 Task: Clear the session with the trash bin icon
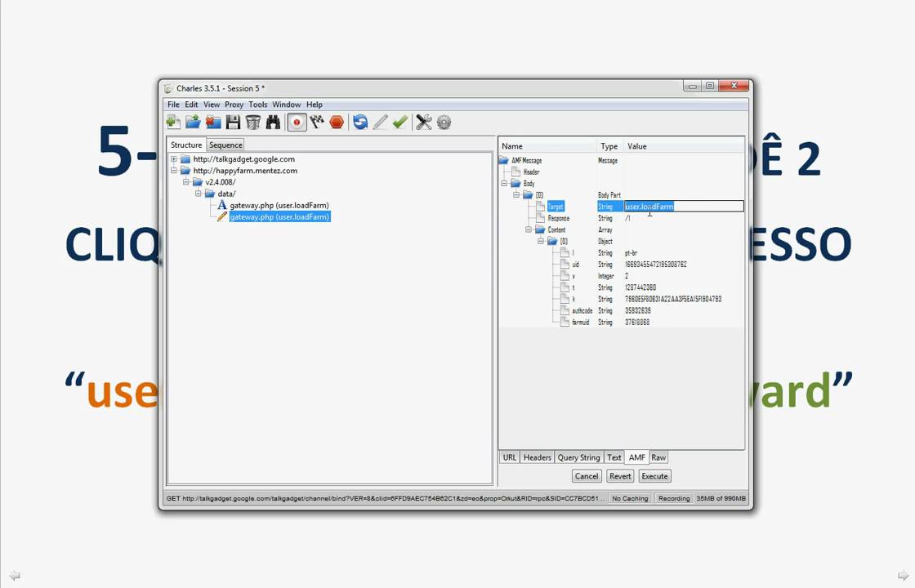pyautogui.click(x=252, y=122)
